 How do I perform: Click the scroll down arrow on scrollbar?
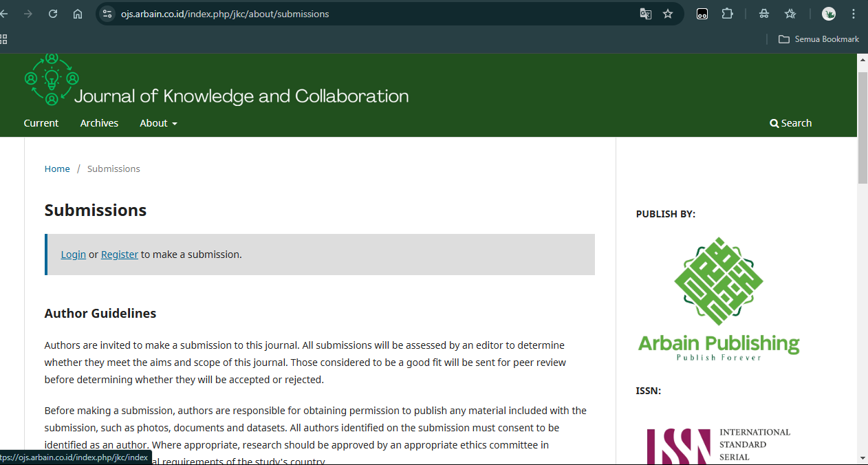862,457
